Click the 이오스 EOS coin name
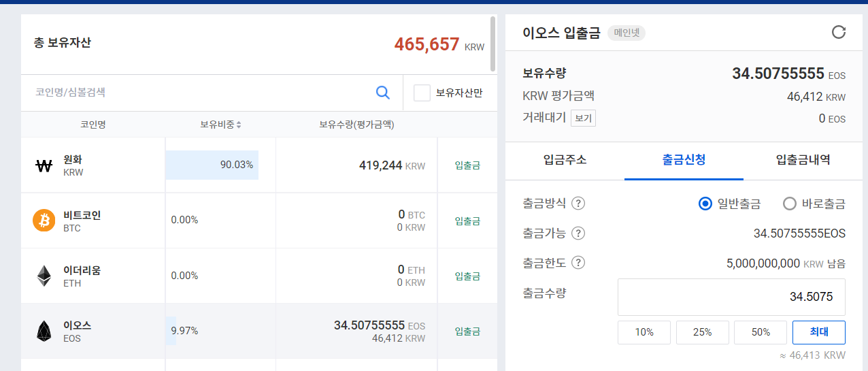 point(77,331)
